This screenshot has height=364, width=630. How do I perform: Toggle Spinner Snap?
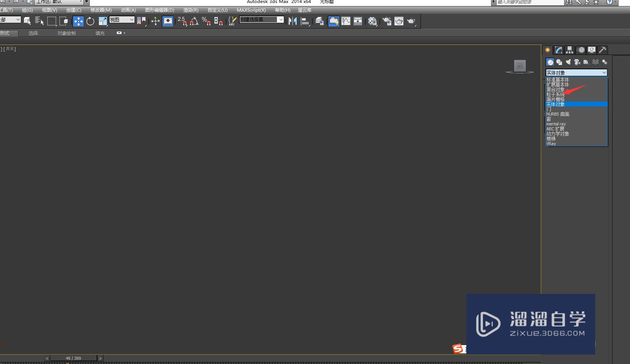pyautogui.click(x=219, y=21)
